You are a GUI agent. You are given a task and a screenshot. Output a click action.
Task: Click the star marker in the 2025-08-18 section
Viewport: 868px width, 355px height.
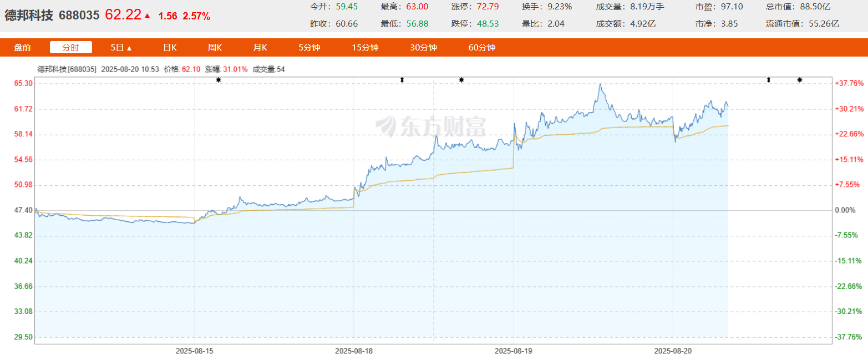pos(461,80)
